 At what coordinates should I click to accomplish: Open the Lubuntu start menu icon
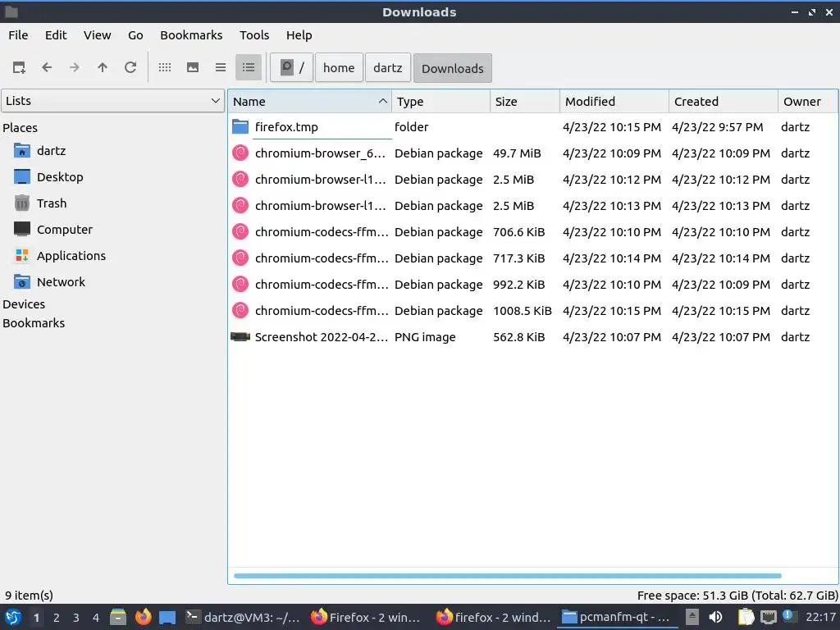pos(13,618)
